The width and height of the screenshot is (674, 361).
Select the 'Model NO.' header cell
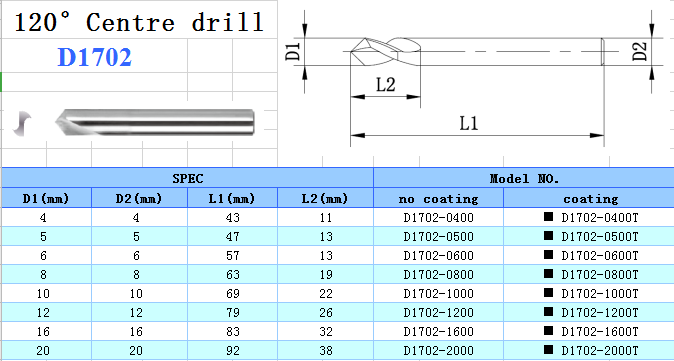524,178
